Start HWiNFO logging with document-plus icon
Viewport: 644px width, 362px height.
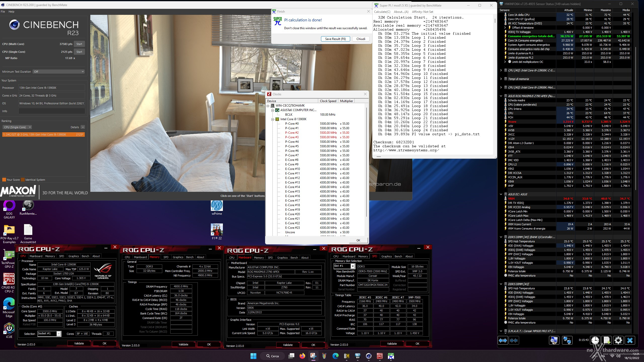pos(607,340)
